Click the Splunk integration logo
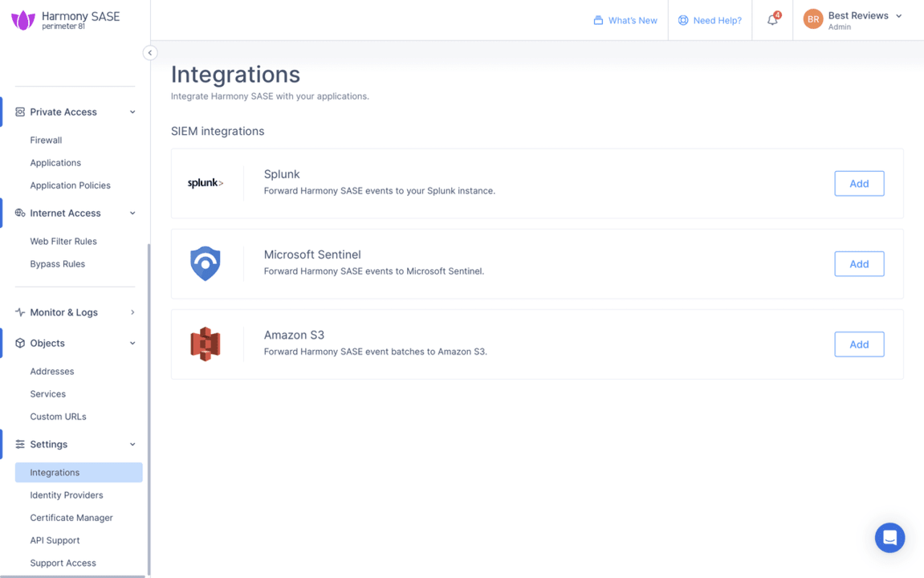This screenshot has width=924, height=578. click(206, 183)
